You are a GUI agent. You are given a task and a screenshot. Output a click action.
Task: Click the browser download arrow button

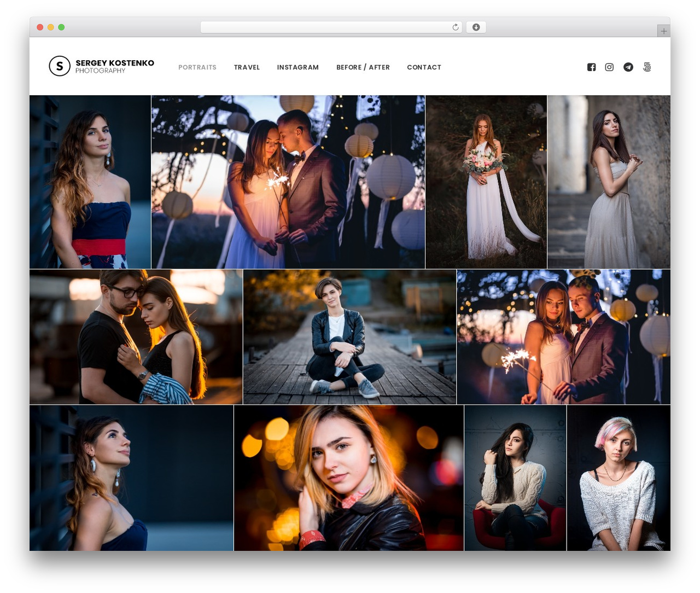[476, 27]
